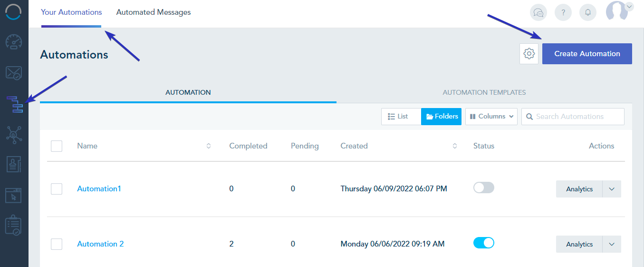Open the Automation1 Analytics dropdown arrow

coord(612,189)
